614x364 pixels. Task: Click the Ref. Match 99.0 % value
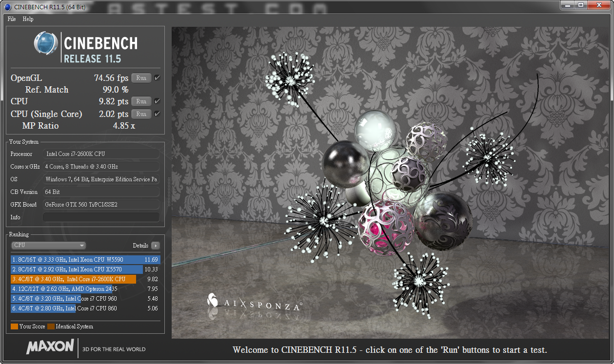[116, 90]
